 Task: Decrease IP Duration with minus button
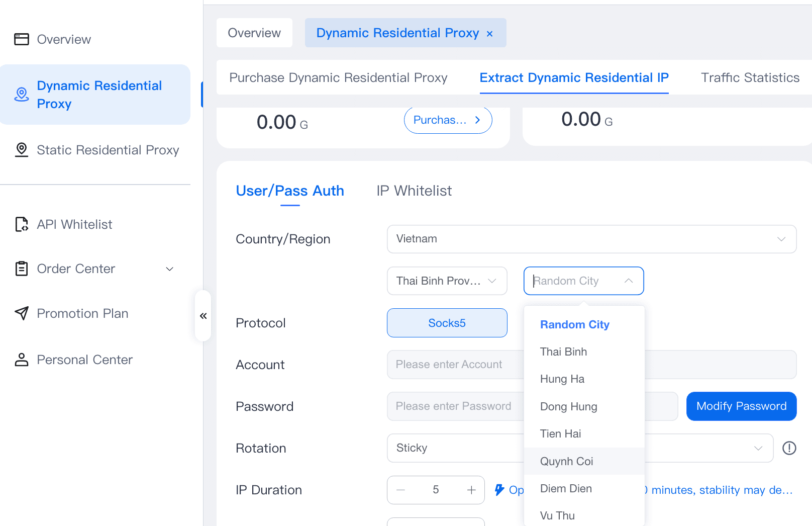(401, 490)
